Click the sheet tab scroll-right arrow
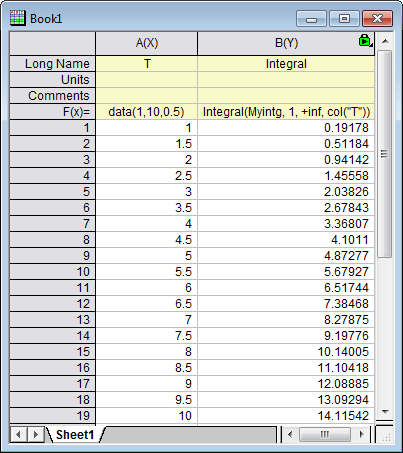 click(x=35, y=435)
